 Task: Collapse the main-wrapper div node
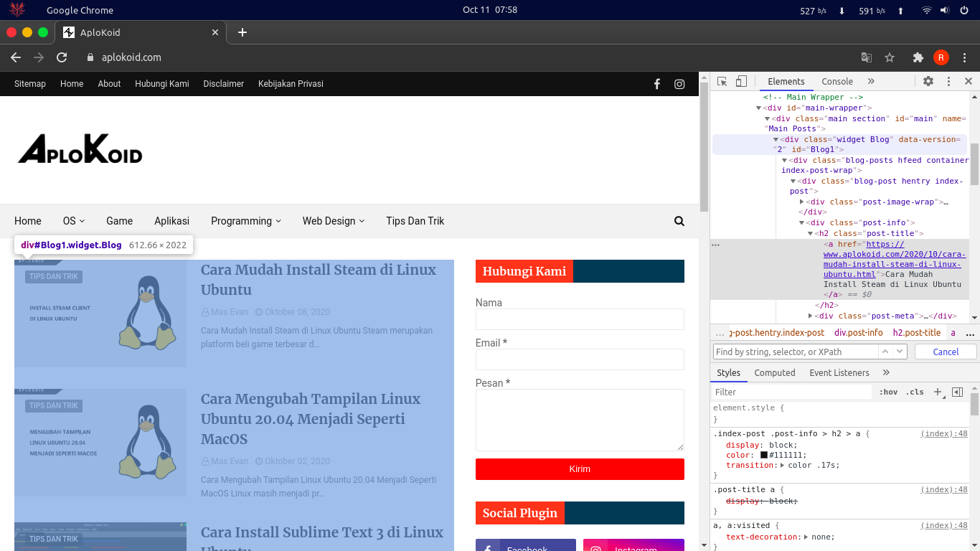tap(759, 108)
